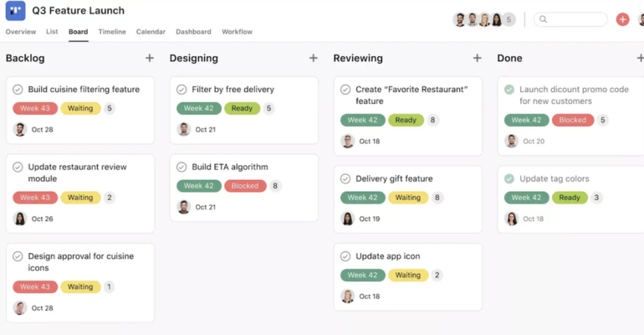
Task: Click the Q3 Feature Launch project icon
Action: [x=15, y=12]
